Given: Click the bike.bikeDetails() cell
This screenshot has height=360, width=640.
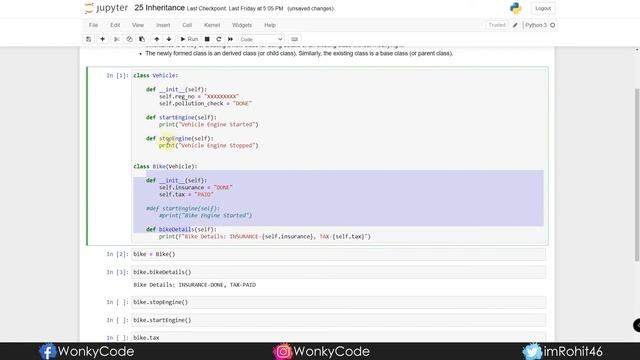Looking at the screenshot, I should pos(339,272).
